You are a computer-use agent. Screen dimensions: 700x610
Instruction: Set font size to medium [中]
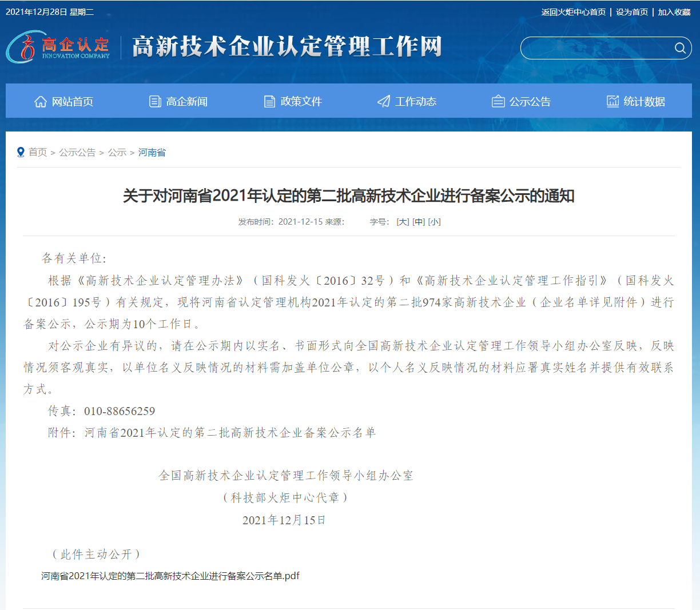419,222
